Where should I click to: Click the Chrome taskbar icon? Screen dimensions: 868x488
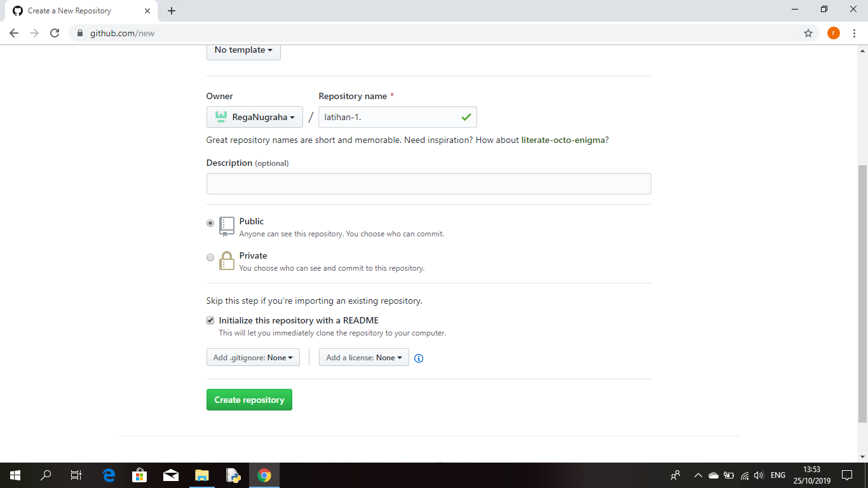point(264,475)
